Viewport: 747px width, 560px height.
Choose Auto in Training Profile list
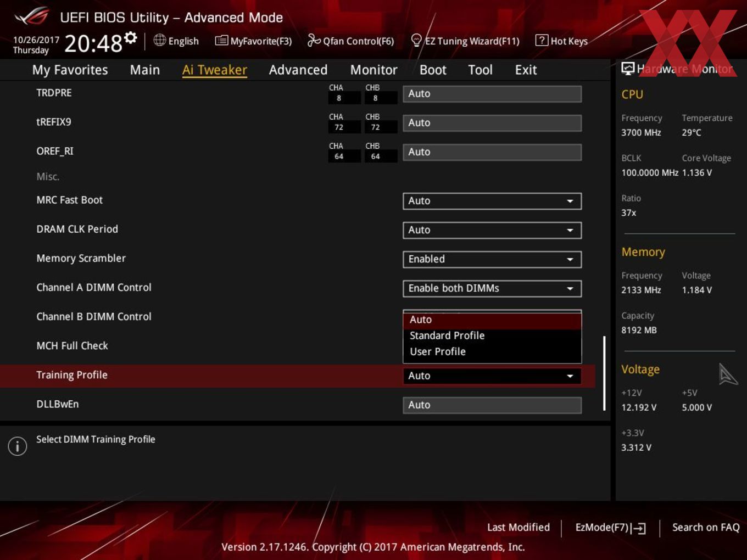tap(492, 320)
